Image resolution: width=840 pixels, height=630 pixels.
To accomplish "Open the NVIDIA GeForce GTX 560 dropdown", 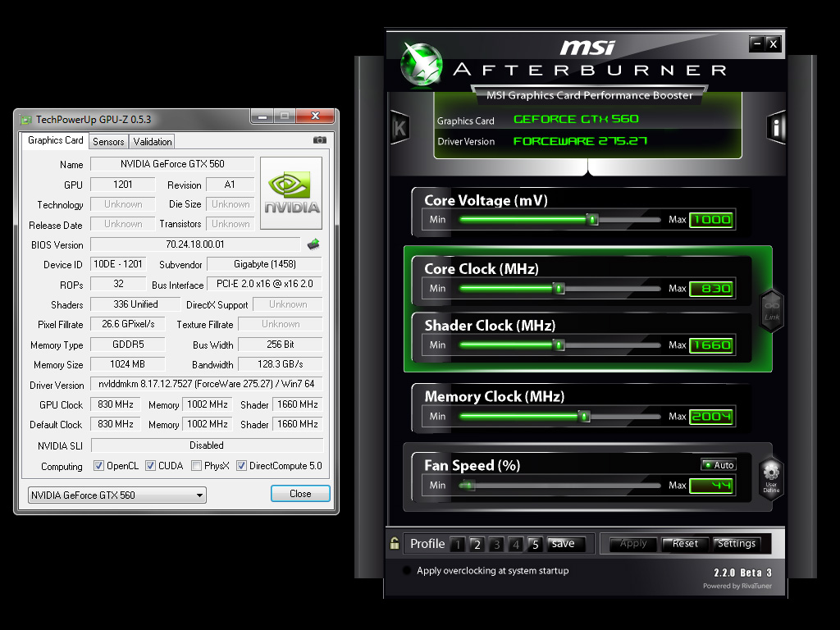I will 116,495.
